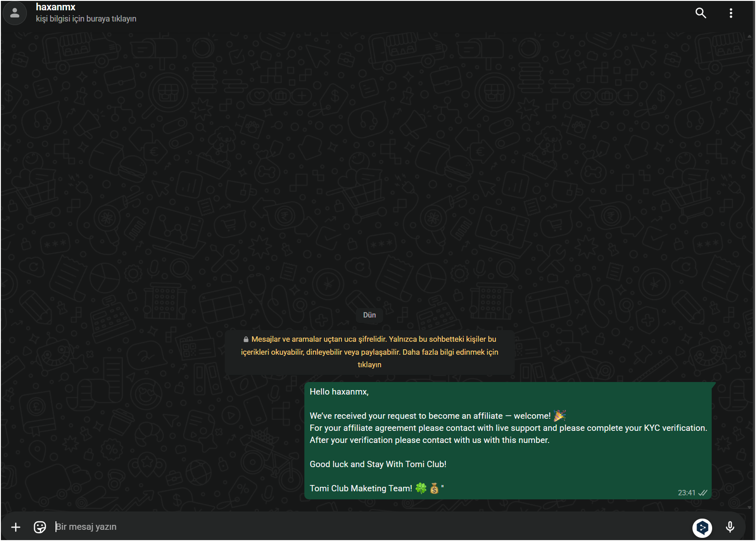Open the end-to-end encryption notice
This screenshot has height=541, width=756.
click(370, 352)
